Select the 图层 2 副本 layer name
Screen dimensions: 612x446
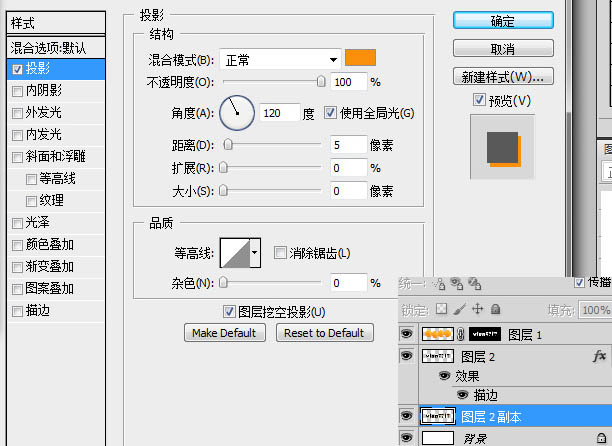pos(491,417)
